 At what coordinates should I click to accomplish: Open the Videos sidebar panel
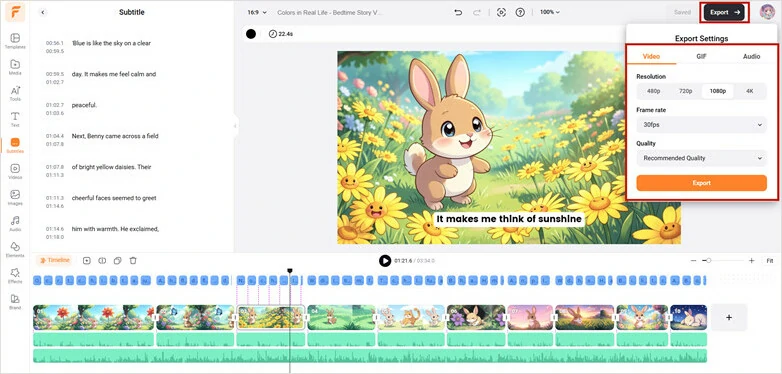(x=15, y=171)
